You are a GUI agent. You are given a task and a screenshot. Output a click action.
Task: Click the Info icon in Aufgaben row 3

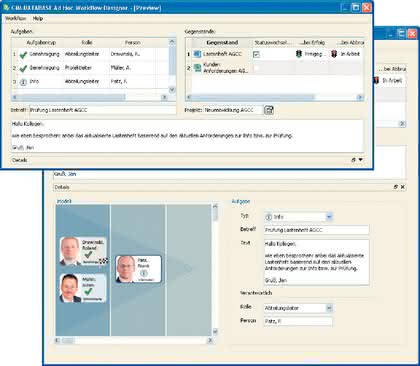23,82
